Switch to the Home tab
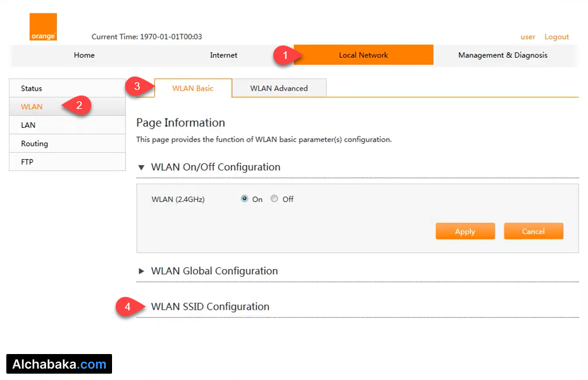This screenshot has width=588, height=380. 84,55
